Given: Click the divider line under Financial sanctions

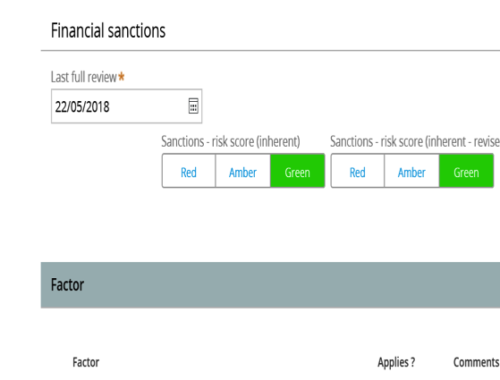Looking at the screenshot, I should click(270, 51).
